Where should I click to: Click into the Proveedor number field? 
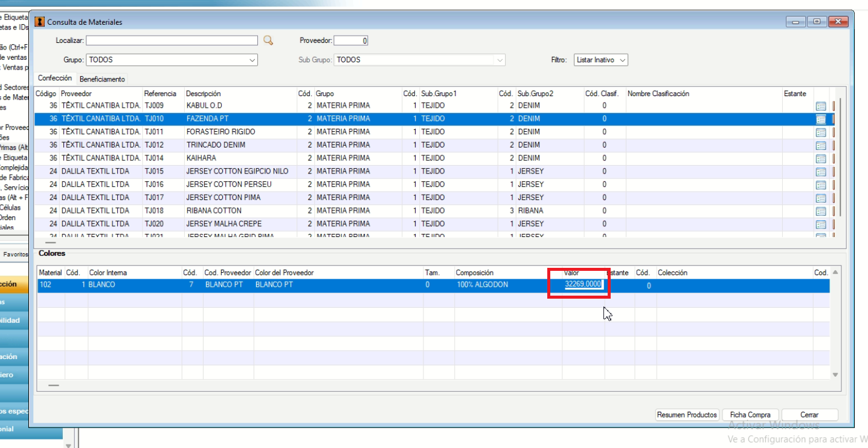coord(351,41)
